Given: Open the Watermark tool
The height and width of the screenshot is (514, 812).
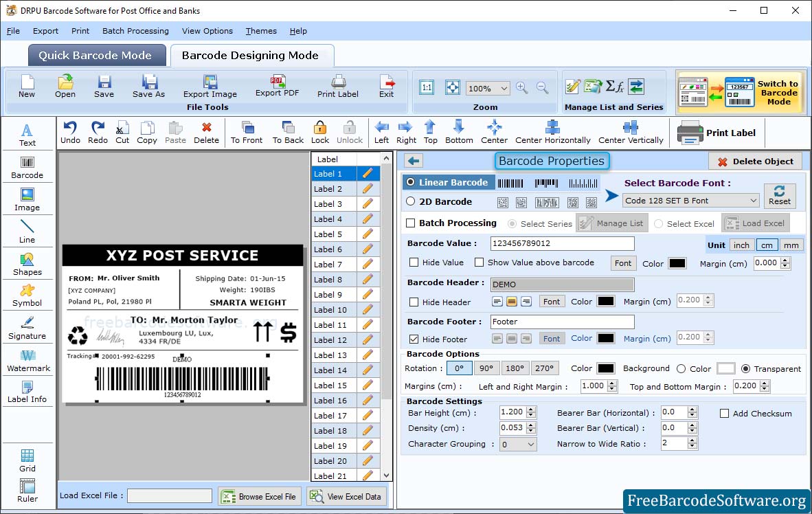Looking at the screenshot, I should [28, 361].
